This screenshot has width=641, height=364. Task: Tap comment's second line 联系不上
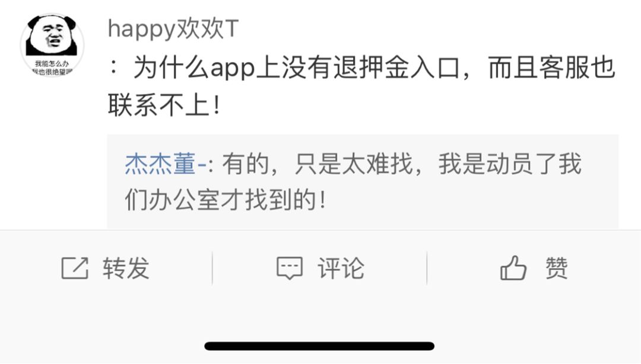coord(164,104)
